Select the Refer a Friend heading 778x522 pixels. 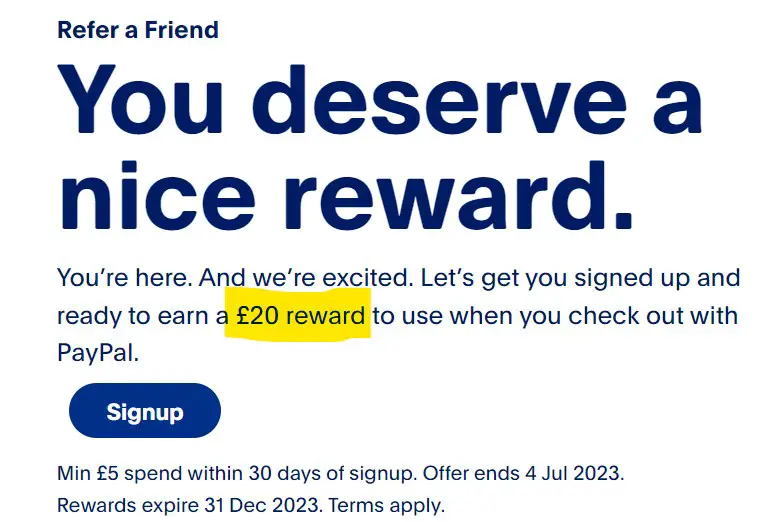pyautogui.click(x=138, y=30)
